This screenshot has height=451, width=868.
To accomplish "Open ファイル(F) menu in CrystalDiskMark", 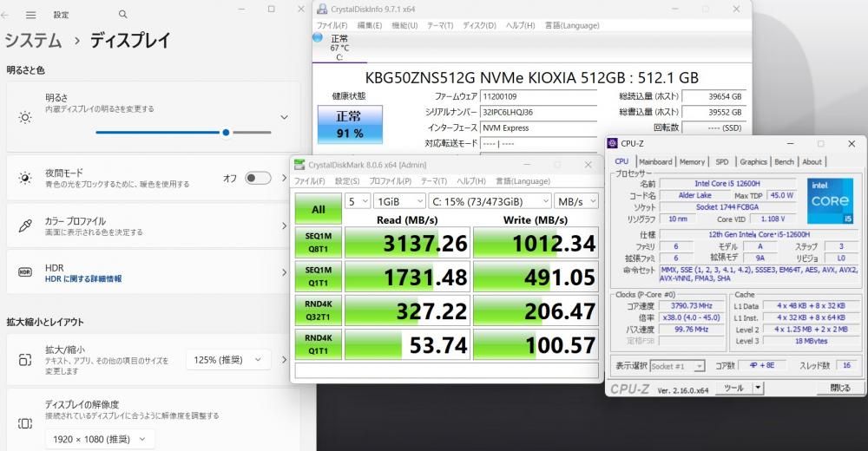I will pyautogui.click(x=309, y=181).
